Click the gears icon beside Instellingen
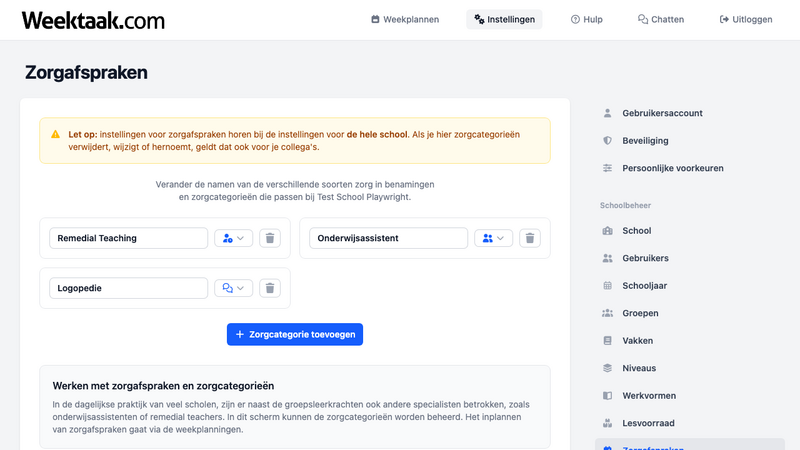 click(x=479, y=19)
